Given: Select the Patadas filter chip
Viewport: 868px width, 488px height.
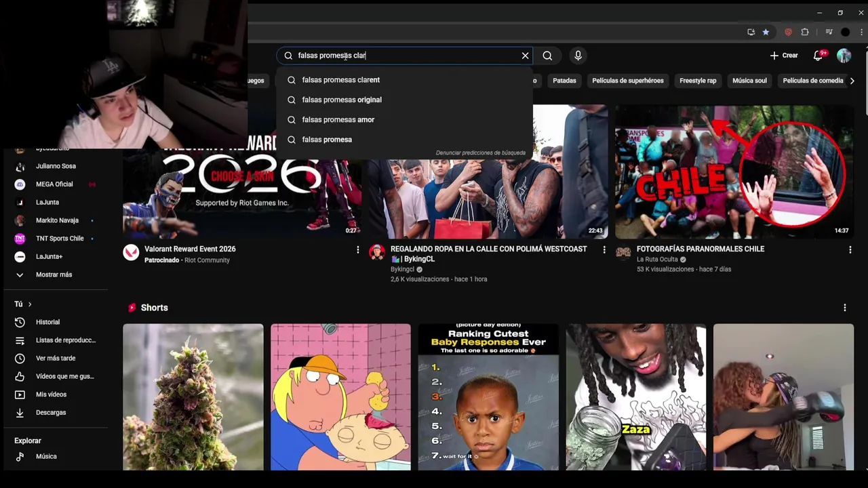Looking at the screenshot, I should click(x=564, y=81).
